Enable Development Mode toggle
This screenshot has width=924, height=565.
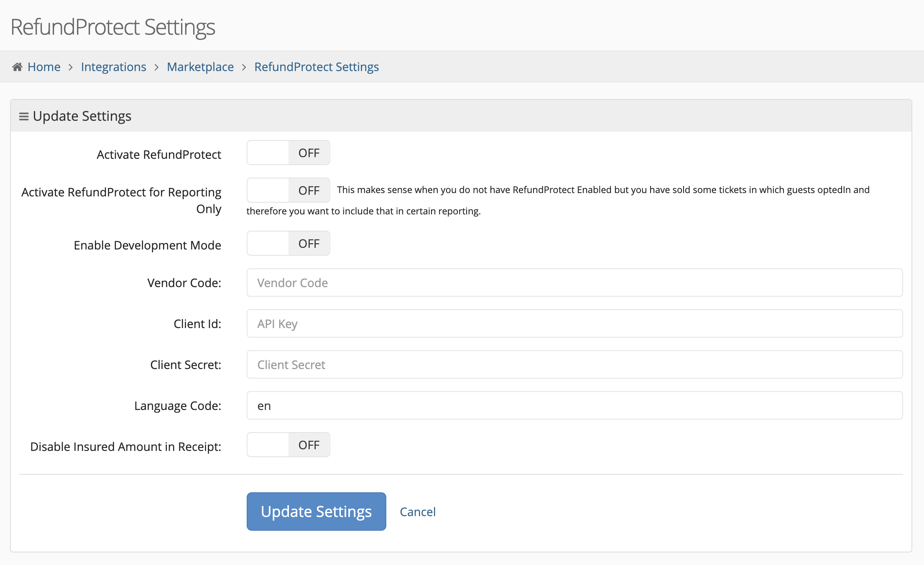288,244
